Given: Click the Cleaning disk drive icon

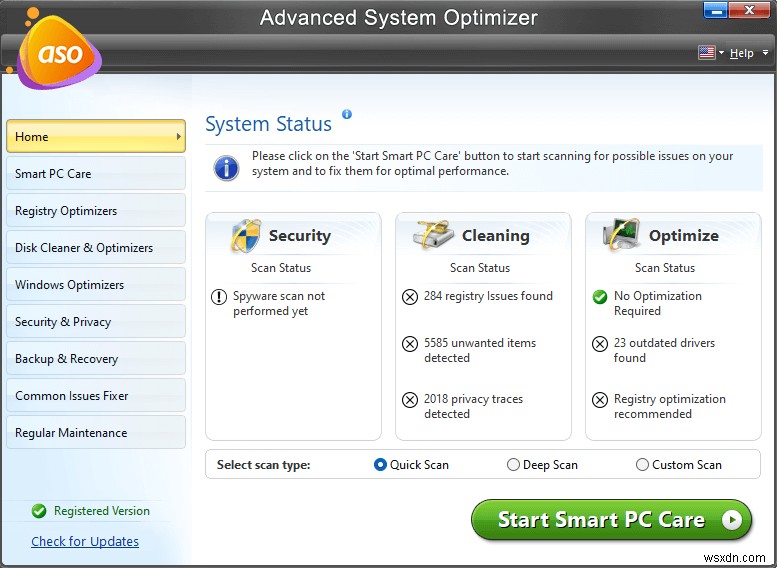Looking at the screenshot, I should (x=433, y=234).
